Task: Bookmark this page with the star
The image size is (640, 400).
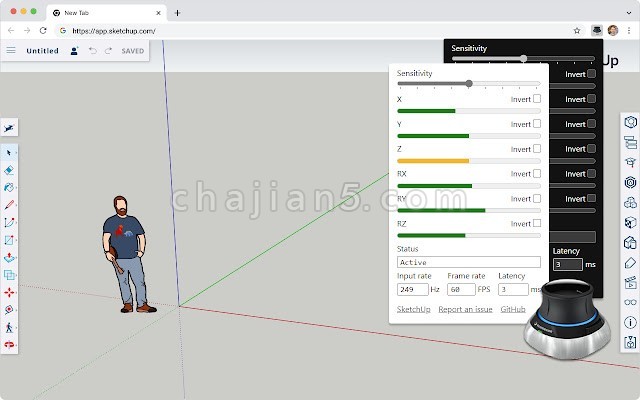Action: coord(577,31)
